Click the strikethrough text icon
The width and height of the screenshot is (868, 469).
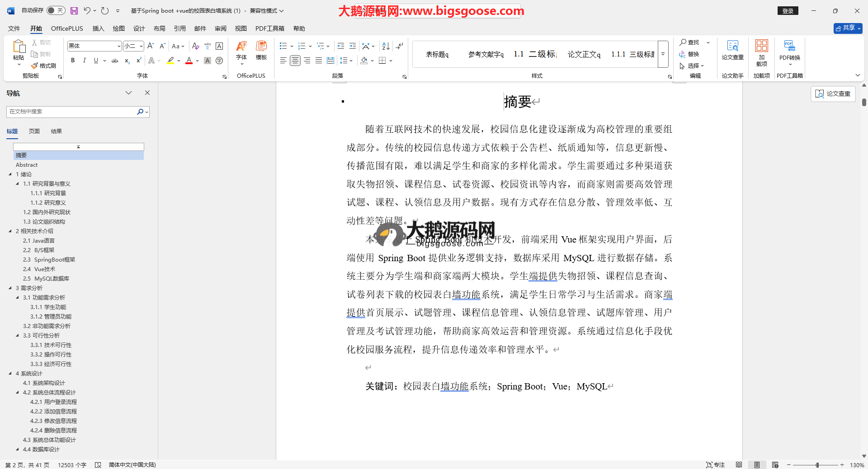115,61
